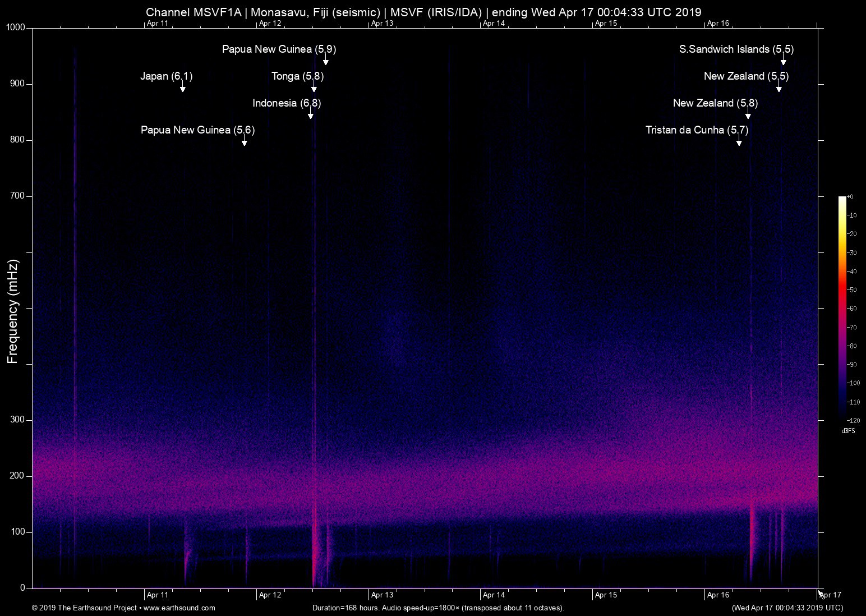Open the Apr 17 end-of-axis marker
Screen dimensions: 866x616
(x=829, y=594)
